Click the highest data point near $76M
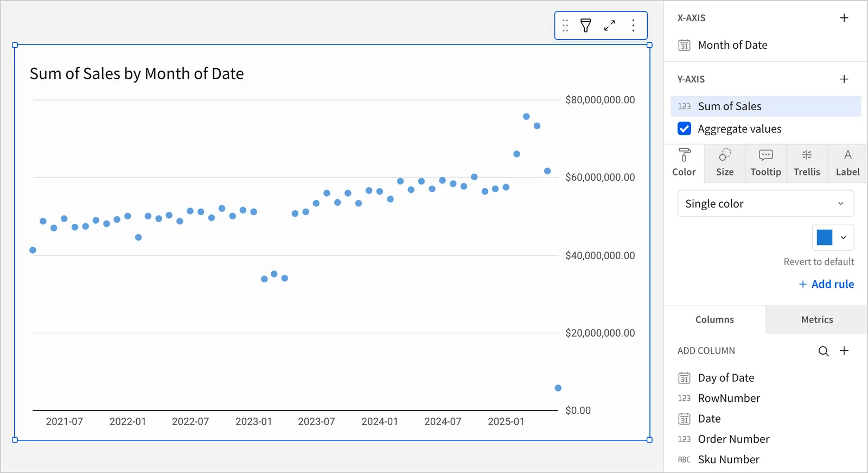The height and width of the screenshot is (473, 868). 526,117
